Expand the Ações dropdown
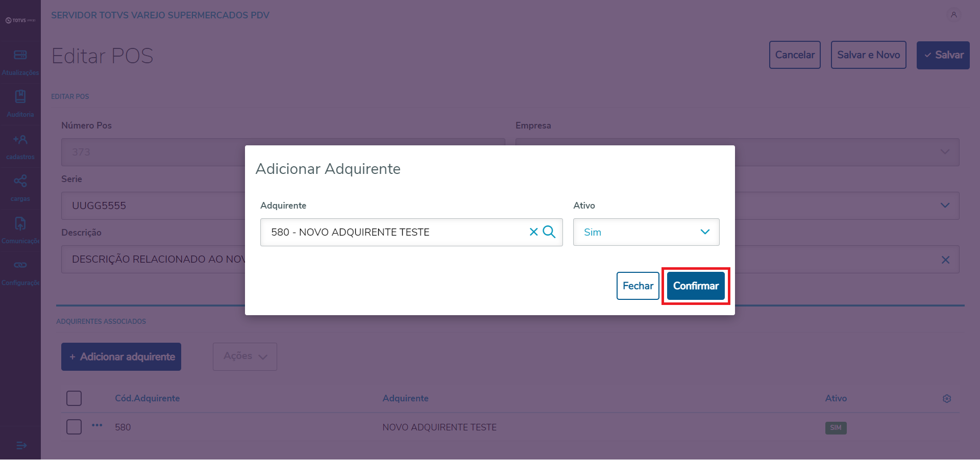The image size is (980, 460). pyautogui.click(x=245, y=356)
